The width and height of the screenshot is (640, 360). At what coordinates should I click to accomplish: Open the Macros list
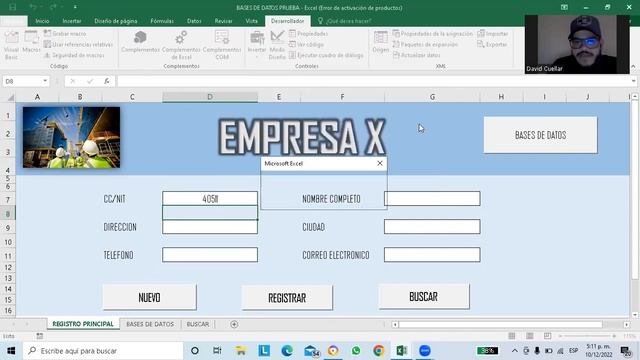pos(31,42)
